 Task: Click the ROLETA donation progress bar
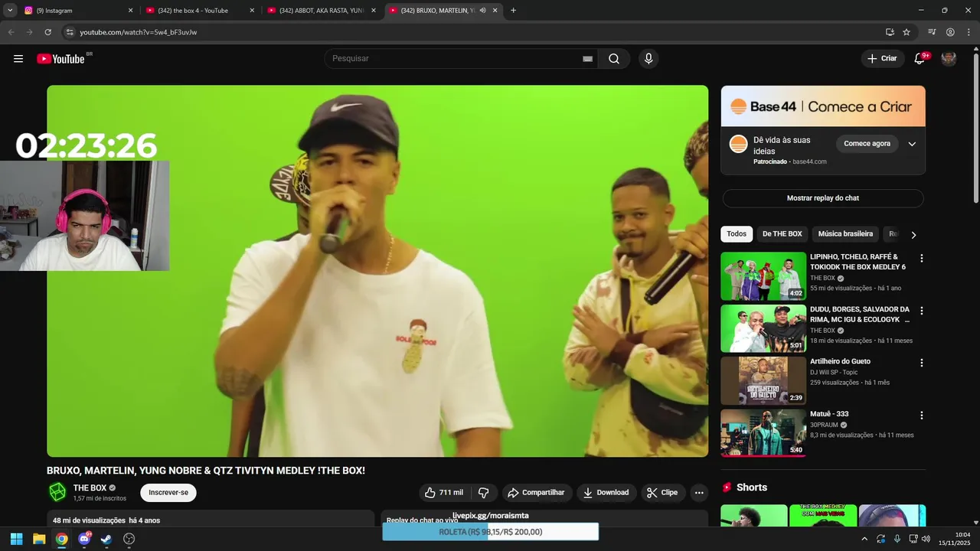point(490,532)
